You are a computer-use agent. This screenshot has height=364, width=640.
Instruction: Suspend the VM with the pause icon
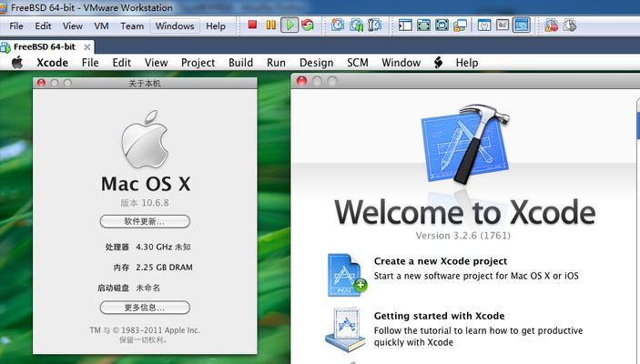[x=270, y=25]
